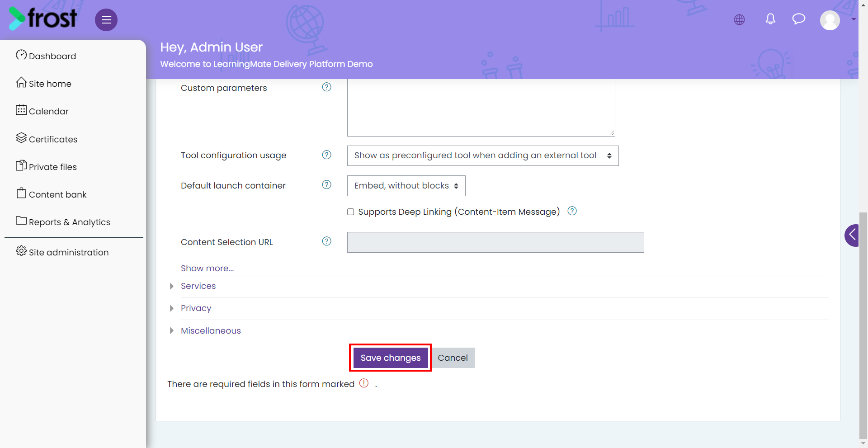The width and height of the screenshot is (868, 448).
Task: Expand the Miscellaneous section
Action: coord(211,331)
